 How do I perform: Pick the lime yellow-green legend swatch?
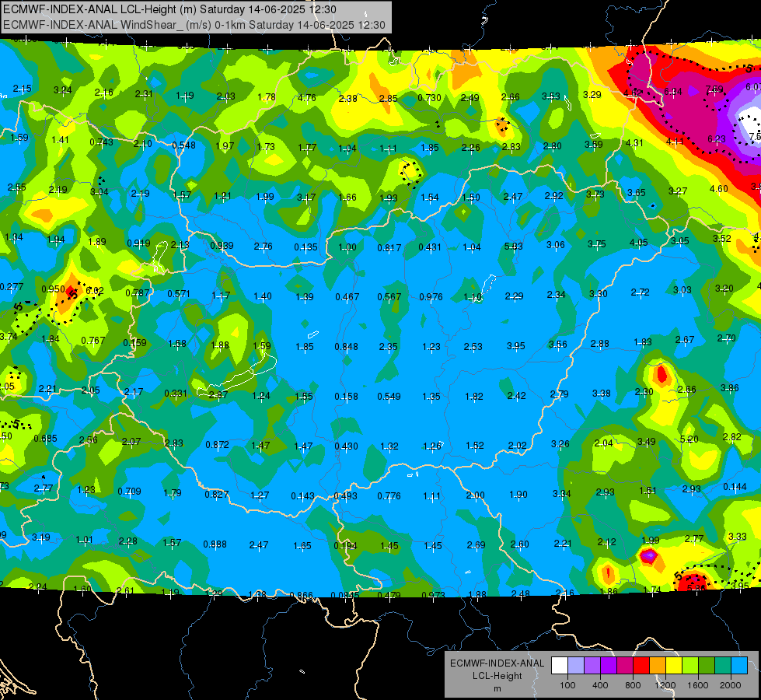point(690,666)
